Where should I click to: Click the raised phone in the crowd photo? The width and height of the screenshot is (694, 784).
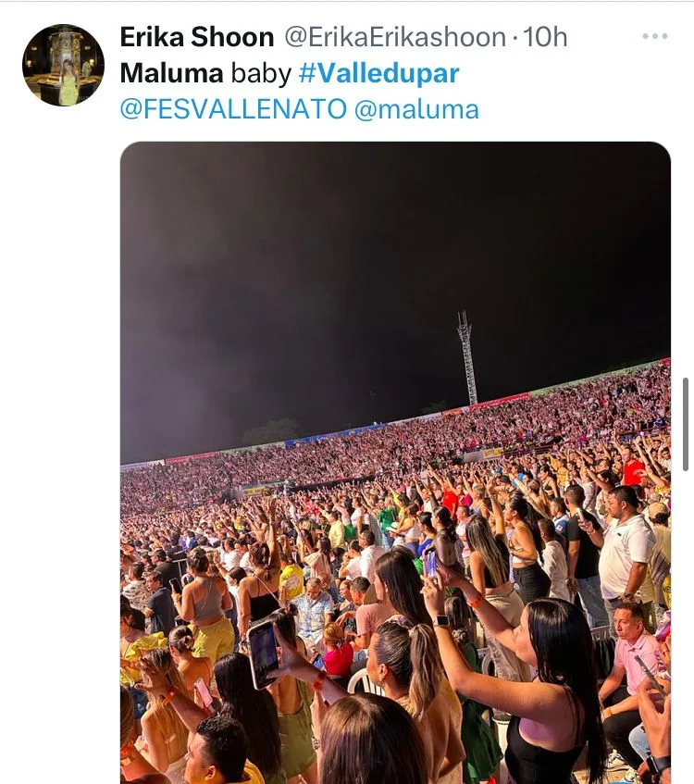tap(262, 654)
